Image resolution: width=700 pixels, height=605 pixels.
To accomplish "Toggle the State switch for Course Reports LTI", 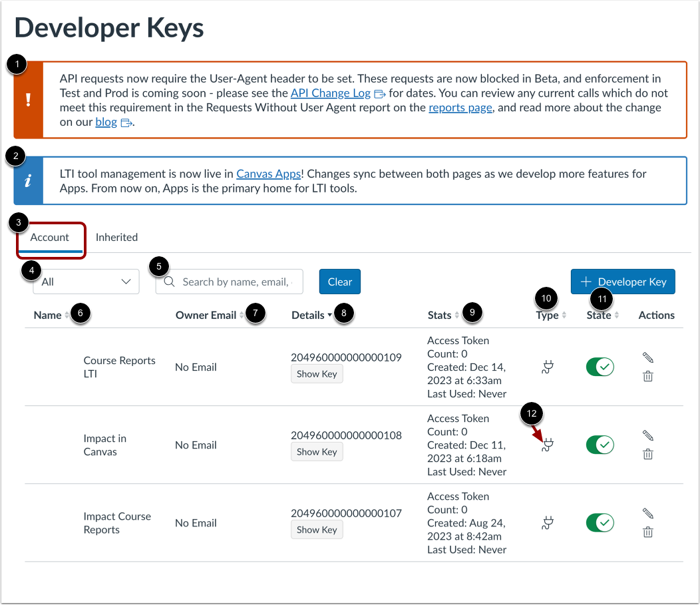I will pos(600,367).
